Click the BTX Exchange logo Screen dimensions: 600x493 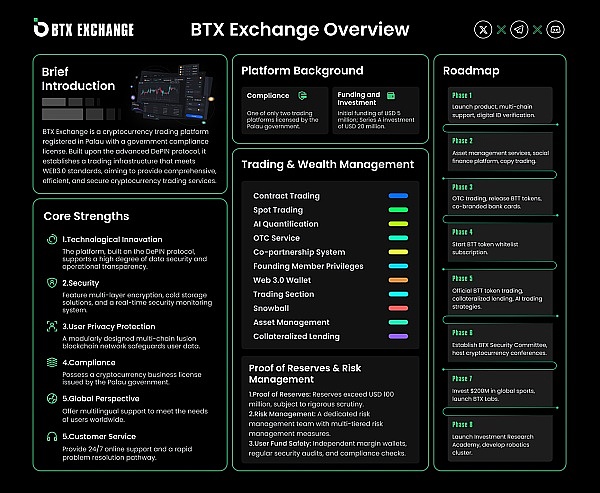[x=83, y=28]
